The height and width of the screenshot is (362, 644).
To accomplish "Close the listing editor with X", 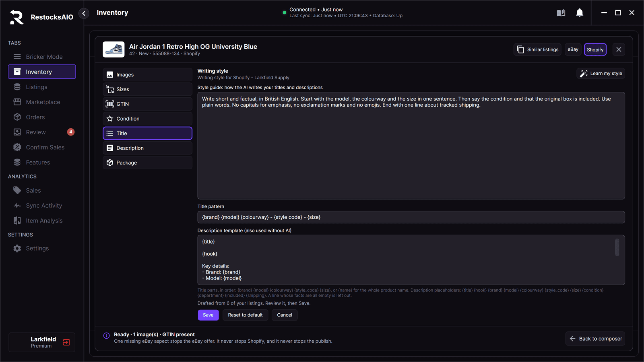I will coord(619,49).
